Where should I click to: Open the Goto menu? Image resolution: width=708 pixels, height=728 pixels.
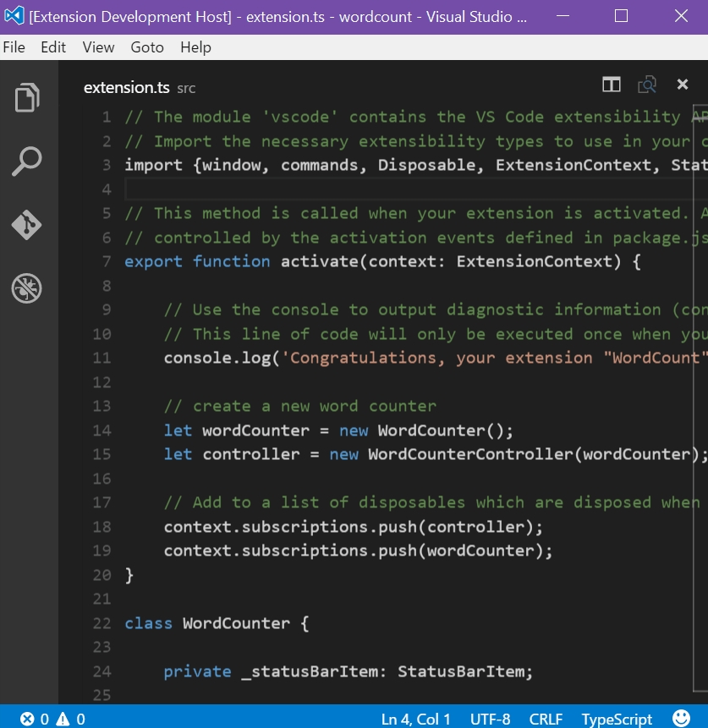tap(147, 47)
